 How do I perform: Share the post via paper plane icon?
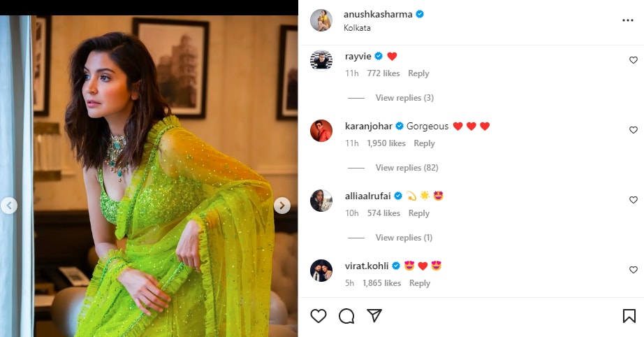[374, 315]
